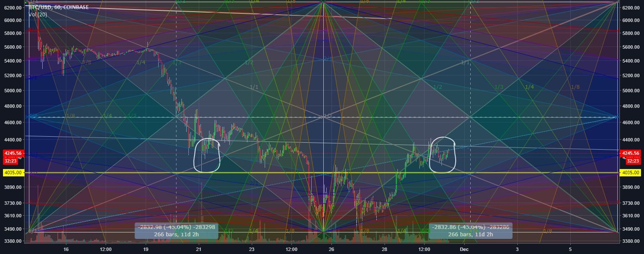
Task: Select the '1/8' Gann label on the right
Action: [x=575, y=86]
